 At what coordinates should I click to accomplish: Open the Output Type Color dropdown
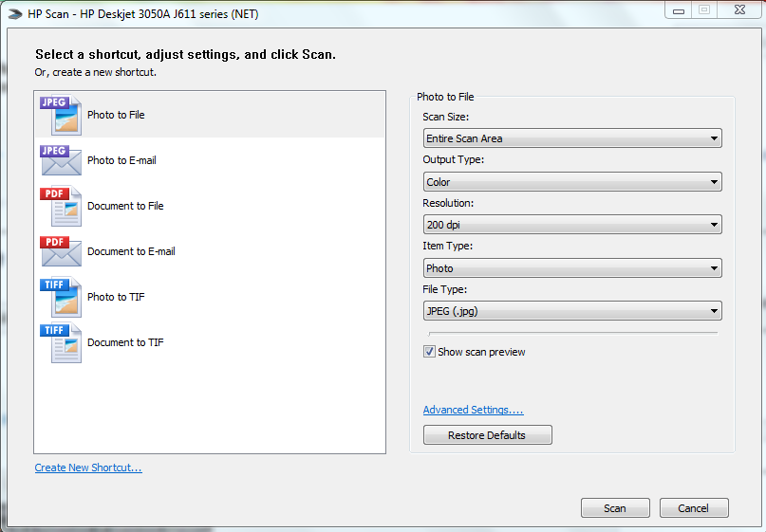(572, 181)
